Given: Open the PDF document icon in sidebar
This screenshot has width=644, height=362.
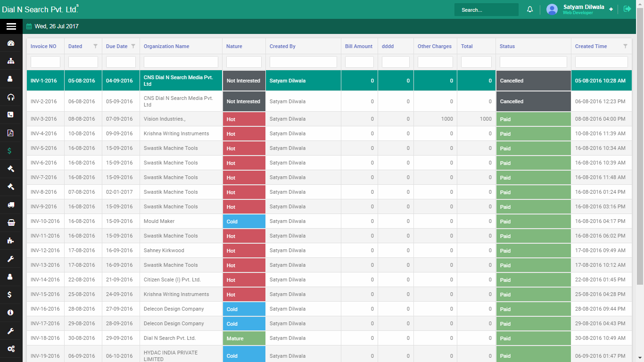Looking at the screenshot, I should (x=11, y=133).
